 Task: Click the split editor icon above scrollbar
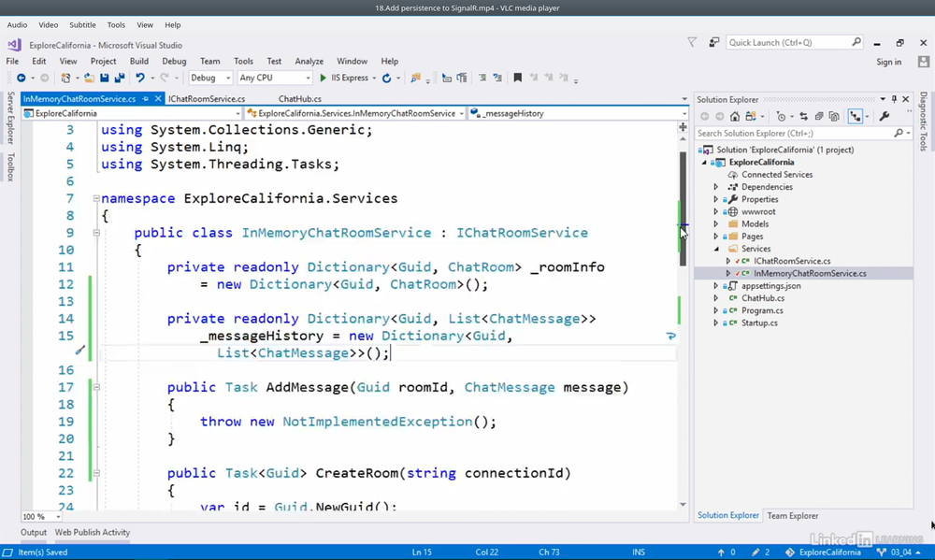click(x=683, y=127)
